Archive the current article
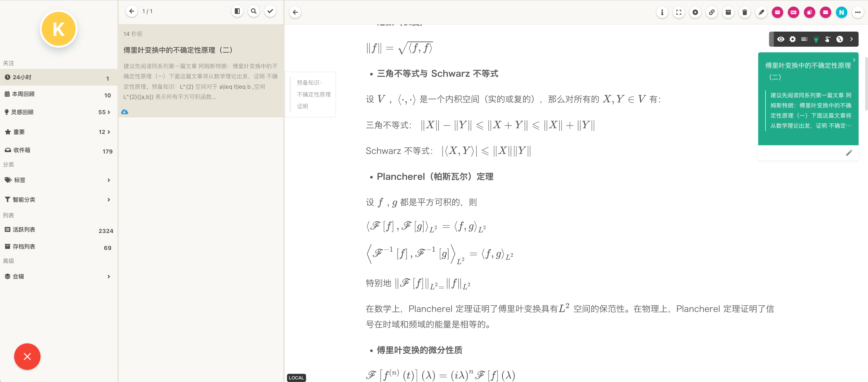This screenshot has width=868, height=382. tap(728, 12)
